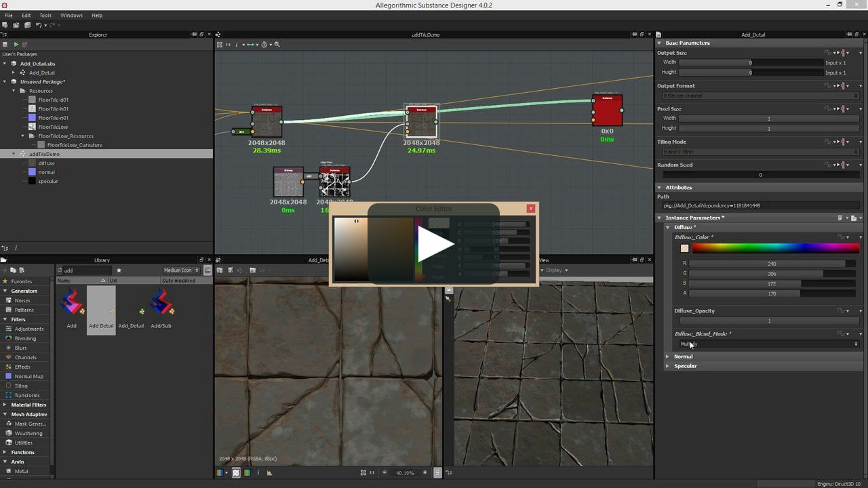
Task: Expand the Add_Detail graph tree item
Action: pos(13,73)
